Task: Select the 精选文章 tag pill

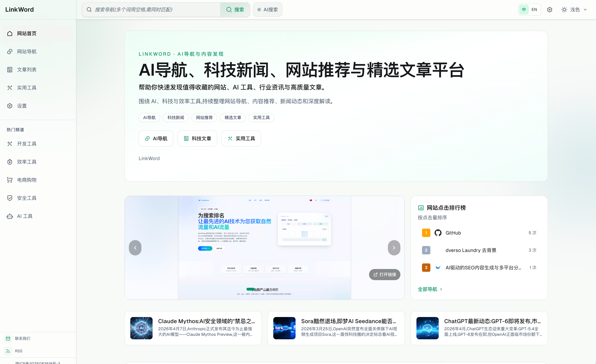Action: pos(233,118)
